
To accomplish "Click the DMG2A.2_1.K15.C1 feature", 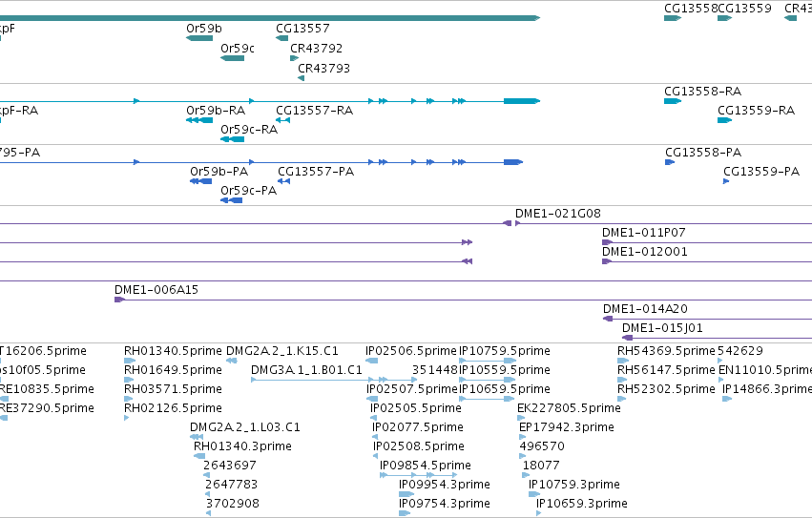I will tap(232, 361).
